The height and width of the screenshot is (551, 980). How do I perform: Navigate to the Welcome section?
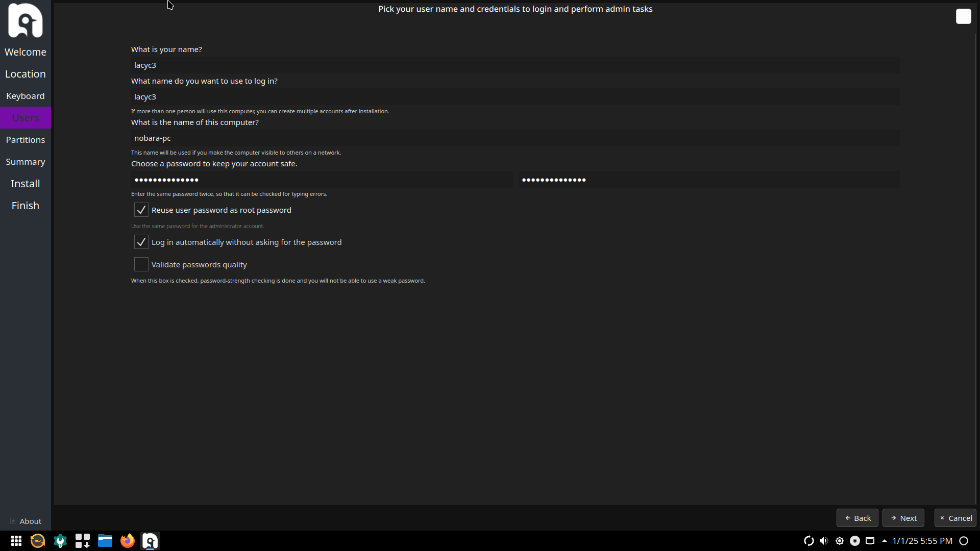click(x=25, y=52)
